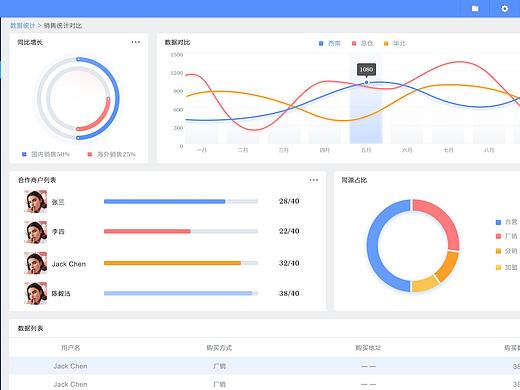Click the 销售统计对比 breadcrumb text
Screen dimensions: 520x390
pyautogui.click(x=63, y=26)
